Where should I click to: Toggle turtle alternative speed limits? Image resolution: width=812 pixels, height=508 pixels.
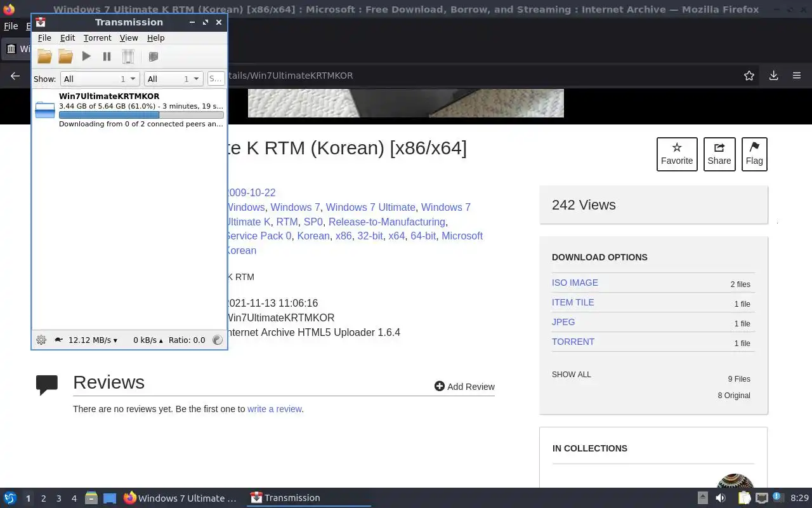[x=58, y=340]
